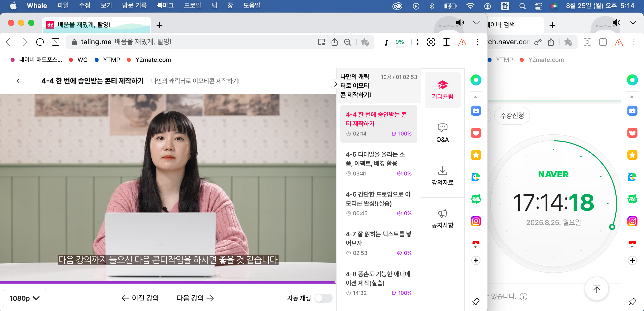Screen dimensions: 644x311
Task: Open the split view icon in toolbar
Action: [446, 42]
